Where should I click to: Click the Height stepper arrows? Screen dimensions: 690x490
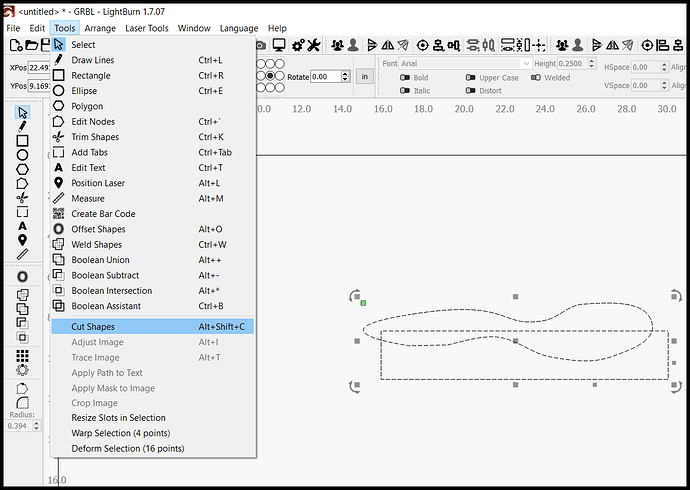(x=592, y=63)
